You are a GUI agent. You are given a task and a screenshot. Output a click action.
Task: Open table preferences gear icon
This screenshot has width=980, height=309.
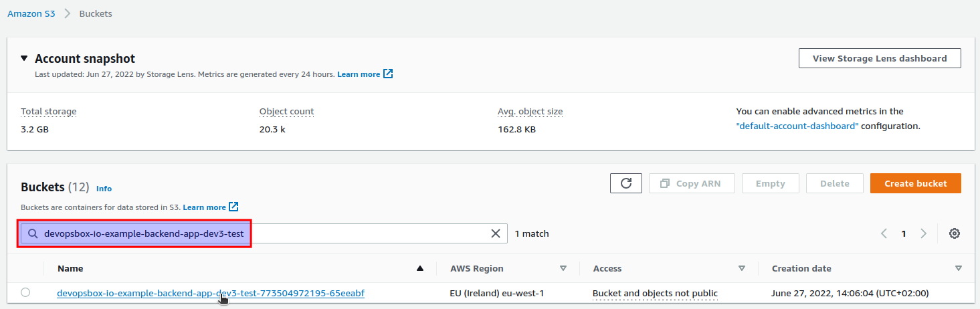tap(955, 233)
